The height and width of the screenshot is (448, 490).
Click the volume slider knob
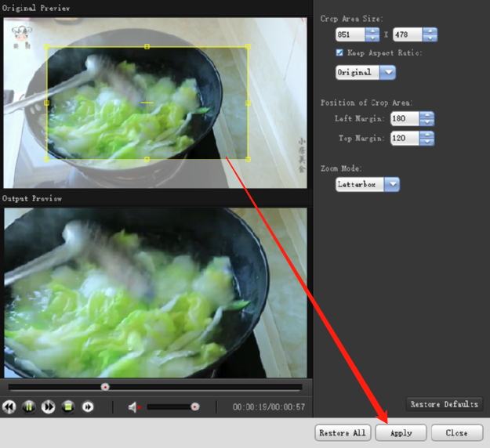(x=195, y=406)
